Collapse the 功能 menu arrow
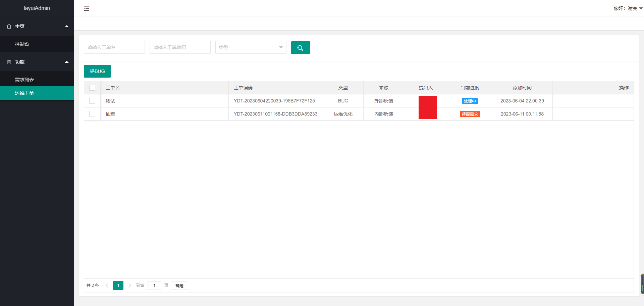This screenshot has height=306, width=644. point(67,62)
